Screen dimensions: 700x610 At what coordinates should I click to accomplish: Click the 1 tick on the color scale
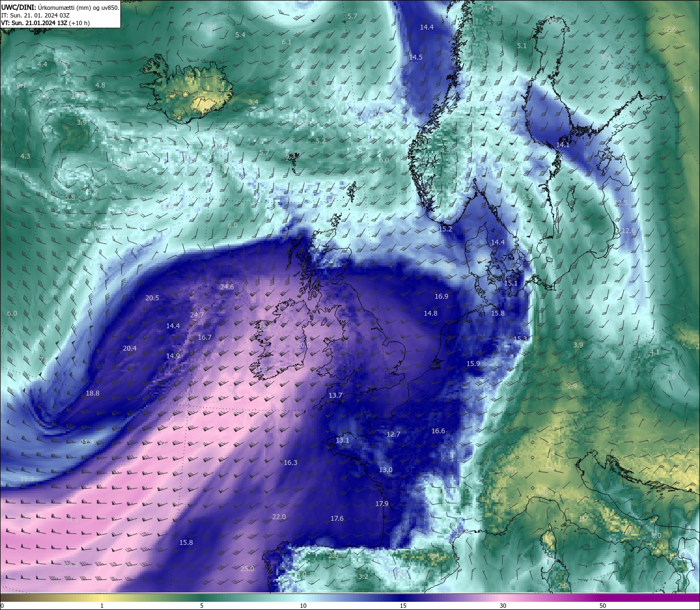coord(102,606)
